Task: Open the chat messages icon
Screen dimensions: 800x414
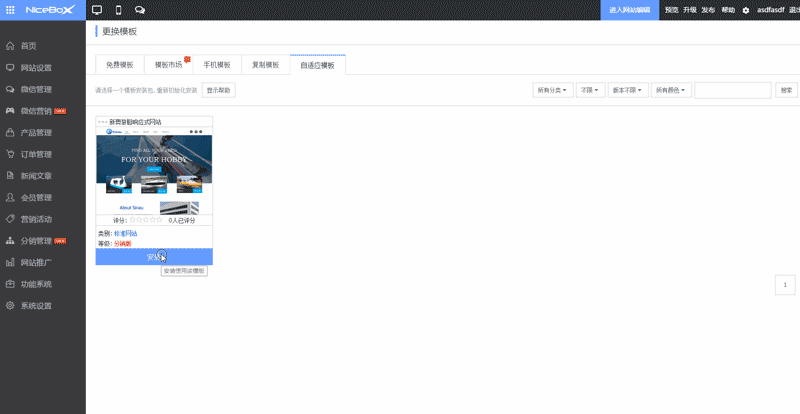Action: pos(139,10)
